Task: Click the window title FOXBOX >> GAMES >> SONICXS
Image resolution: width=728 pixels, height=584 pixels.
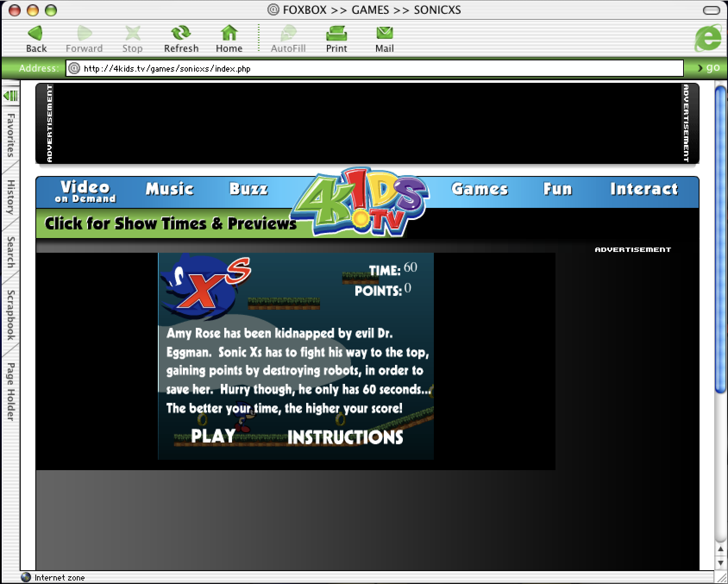Action: [x=372, y=10]
